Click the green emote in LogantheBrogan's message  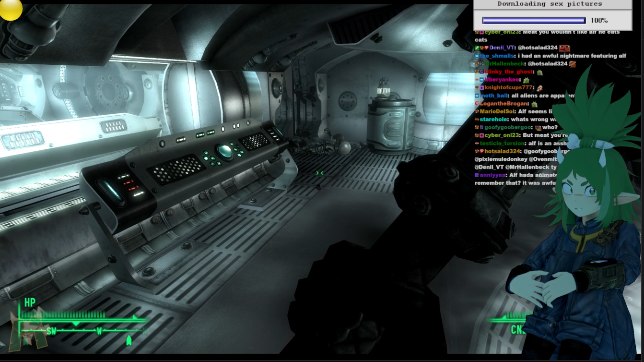534,104
